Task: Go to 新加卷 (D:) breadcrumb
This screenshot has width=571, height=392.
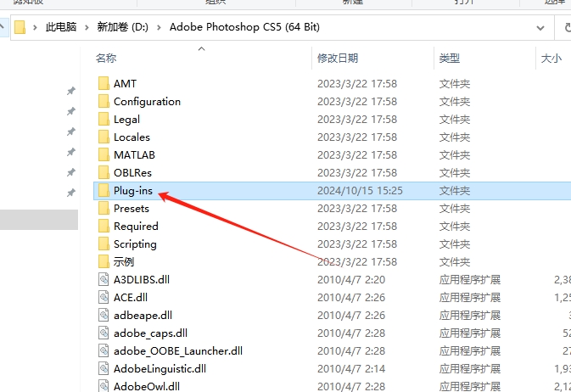Action: [123, 27]
